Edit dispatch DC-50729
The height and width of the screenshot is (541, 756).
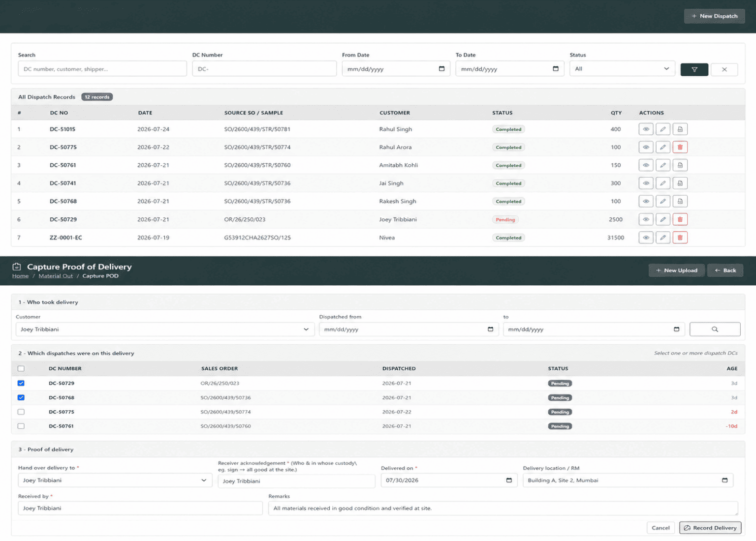coord(663,219)
